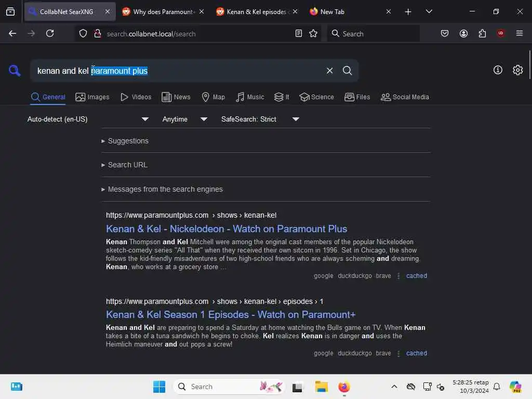Click the kenan-kel episodes 1 URL

pyautogui.click(x=215, y=302)
